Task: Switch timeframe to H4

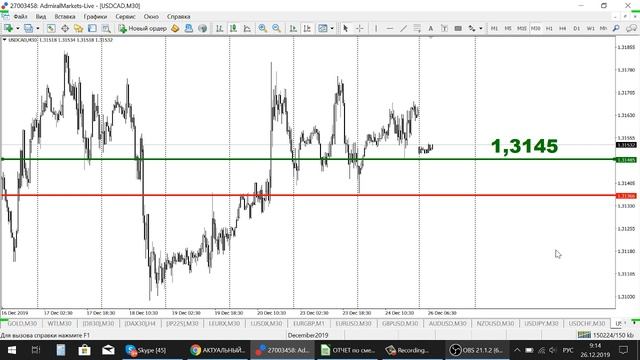Action: 562,28
